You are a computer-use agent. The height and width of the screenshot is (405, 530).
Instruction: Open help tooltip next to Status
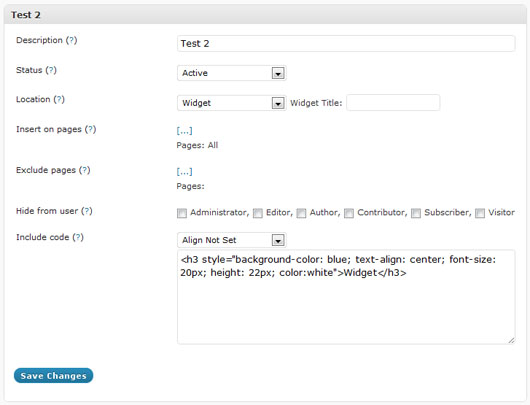tap(51, 70)
